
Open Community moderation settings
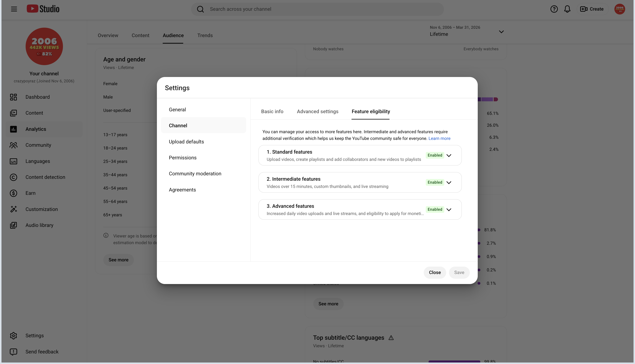tap(203, 174)
